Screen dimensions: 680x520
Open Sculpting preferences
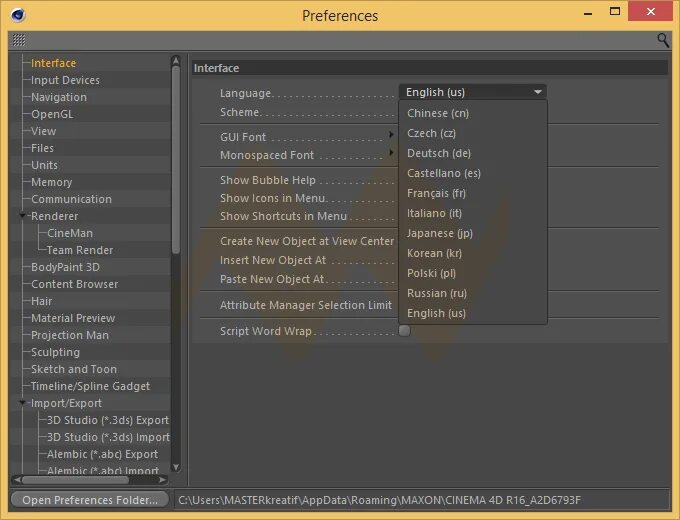click(x=55, y=352)
